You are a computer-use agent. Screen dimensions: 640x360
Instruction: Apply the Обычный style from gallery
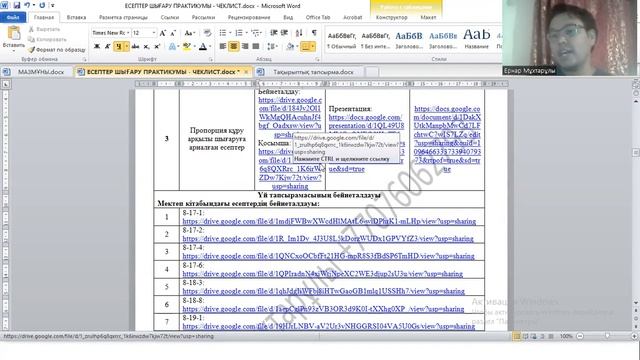(342, 40)
